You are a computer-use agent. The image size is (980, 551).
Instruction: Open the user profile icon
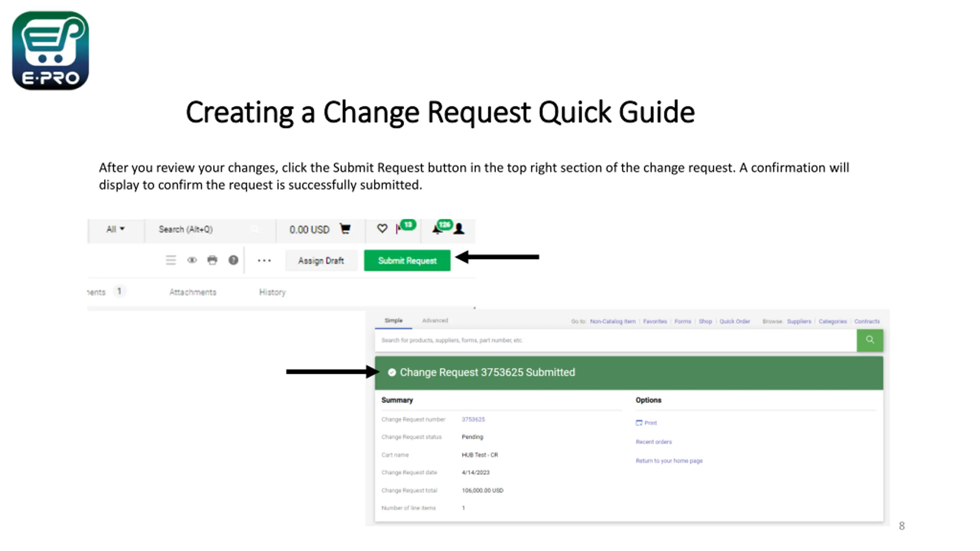pyautogui.click(x=459, y=229)
